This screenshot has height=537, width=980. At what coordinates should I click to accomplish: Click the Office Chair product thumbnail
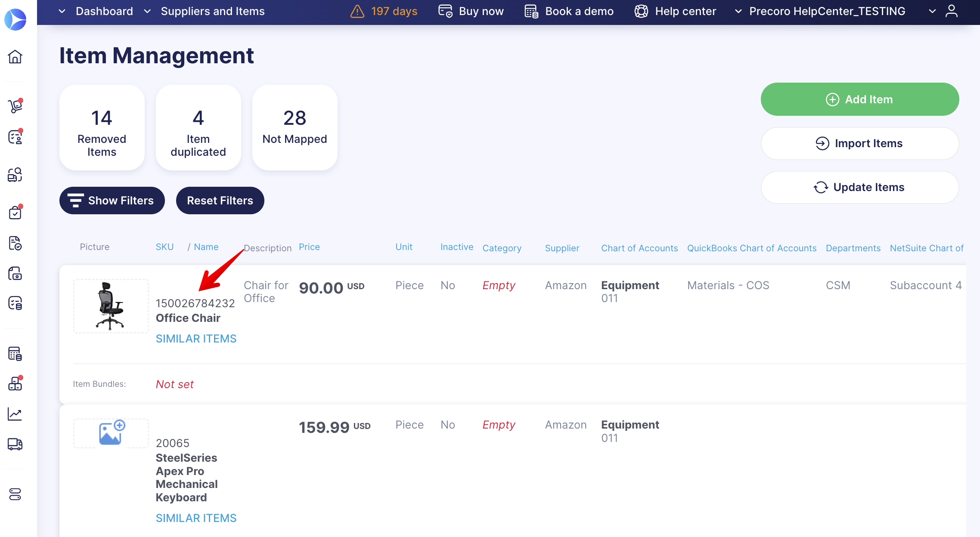111,306
